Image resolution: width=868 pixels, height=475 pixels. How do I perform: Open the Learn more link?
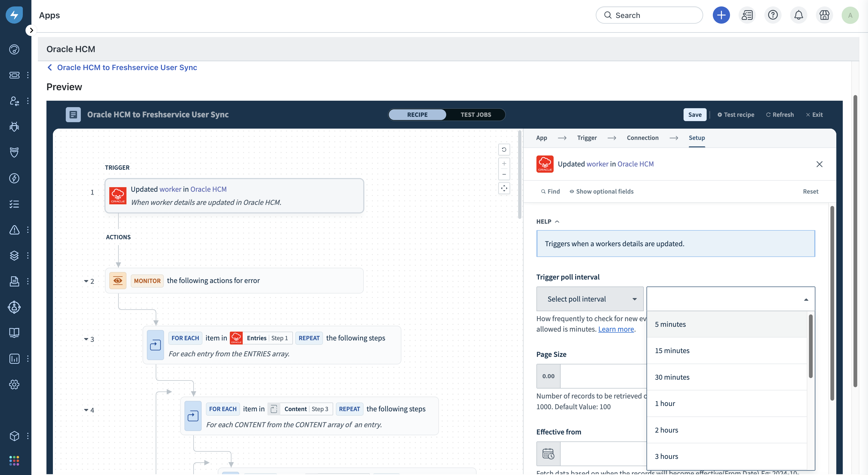[x=616, y=329]
